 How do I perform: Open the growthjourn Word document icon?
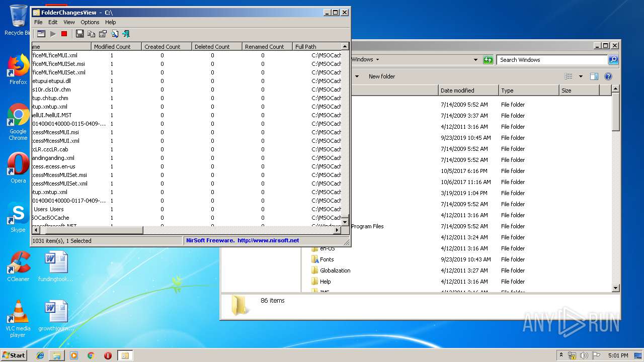click(x=55, y=316)
